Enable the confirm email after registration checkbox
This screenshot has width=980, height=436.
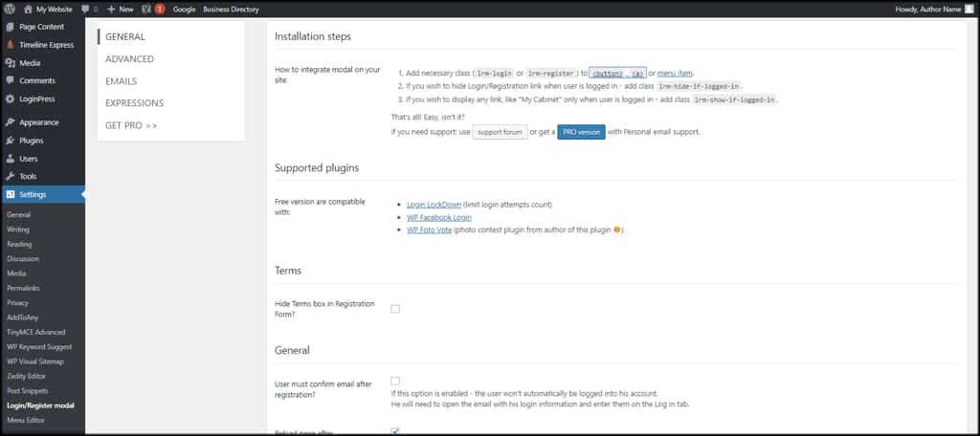click(395, 381)
